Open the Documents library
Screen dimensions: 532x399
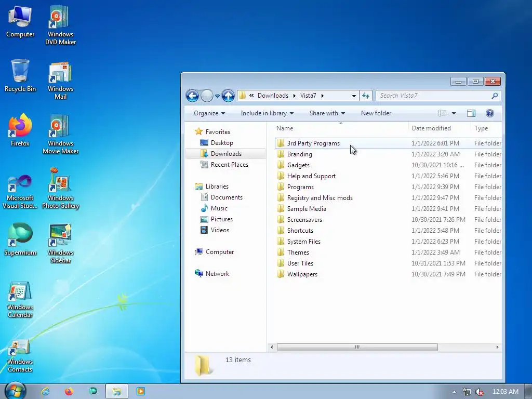tap(227, 197)
